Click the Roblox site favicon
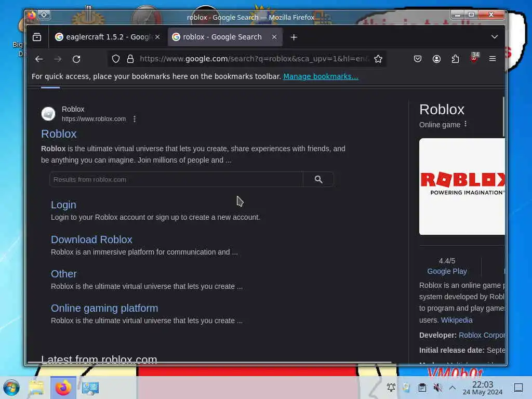Viewport: 532px width, 399px height. [48, 114]
